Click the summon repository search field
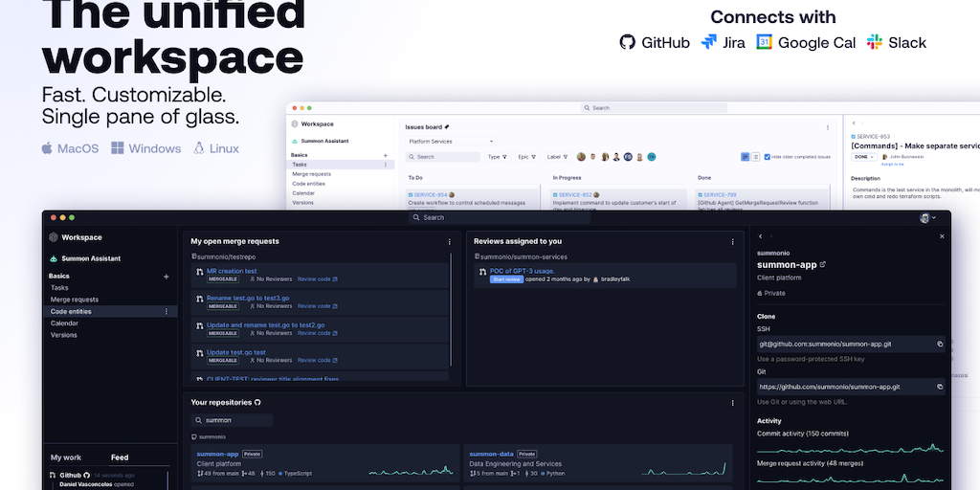 232,420
